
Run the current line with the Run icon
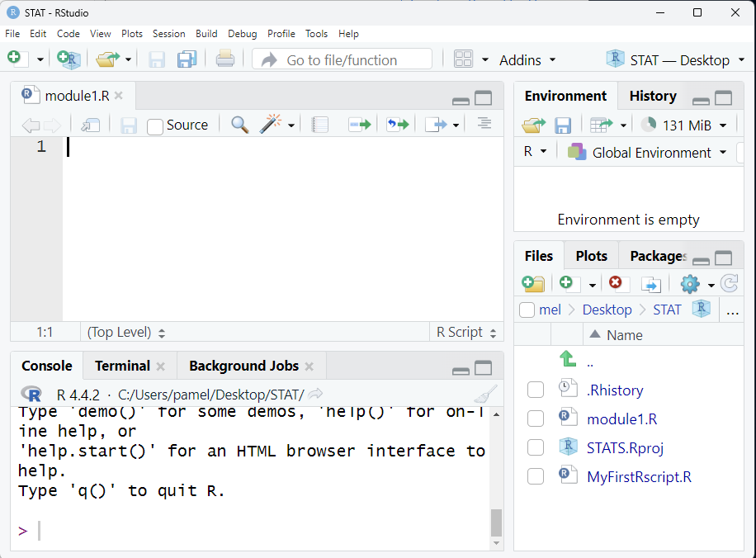click(x=360, y=125)
